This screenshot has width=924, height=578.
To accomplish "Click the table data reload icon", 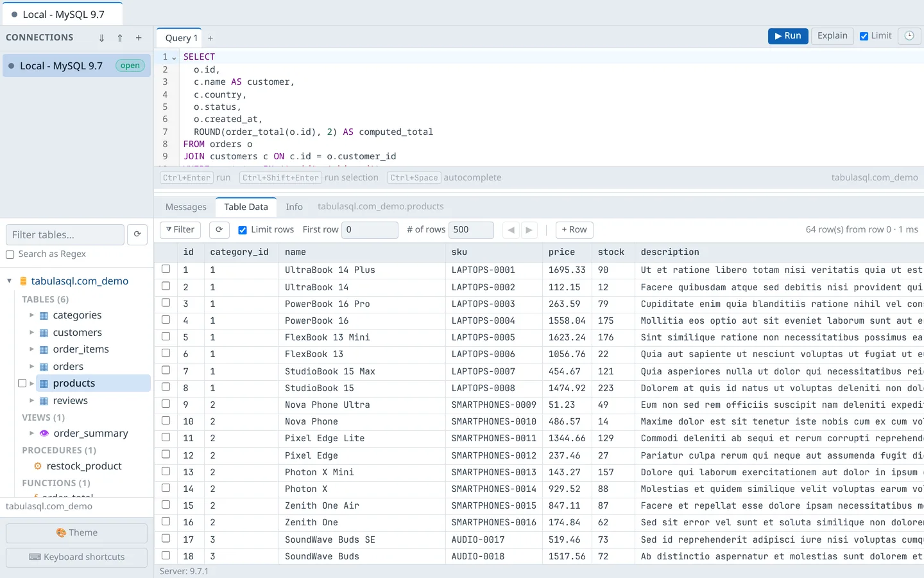I will [219, 230].
